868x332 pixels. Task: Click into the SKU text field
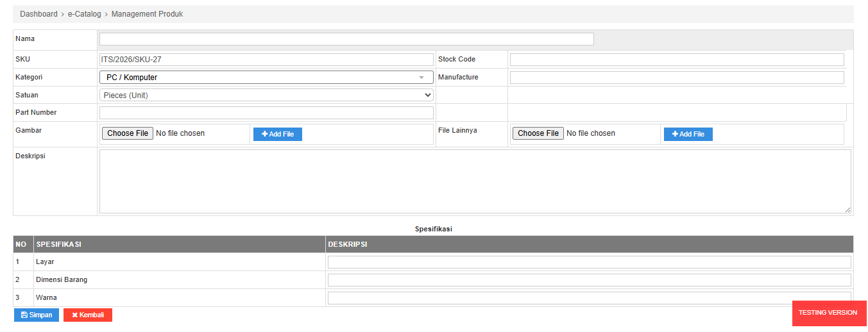pyautogui.click(x=266, y=60)
